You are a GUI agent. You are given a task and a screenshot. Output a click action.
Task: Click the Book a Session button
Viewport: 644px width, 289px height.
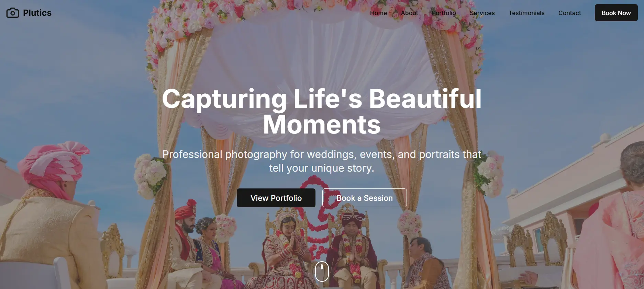[365, 198]
